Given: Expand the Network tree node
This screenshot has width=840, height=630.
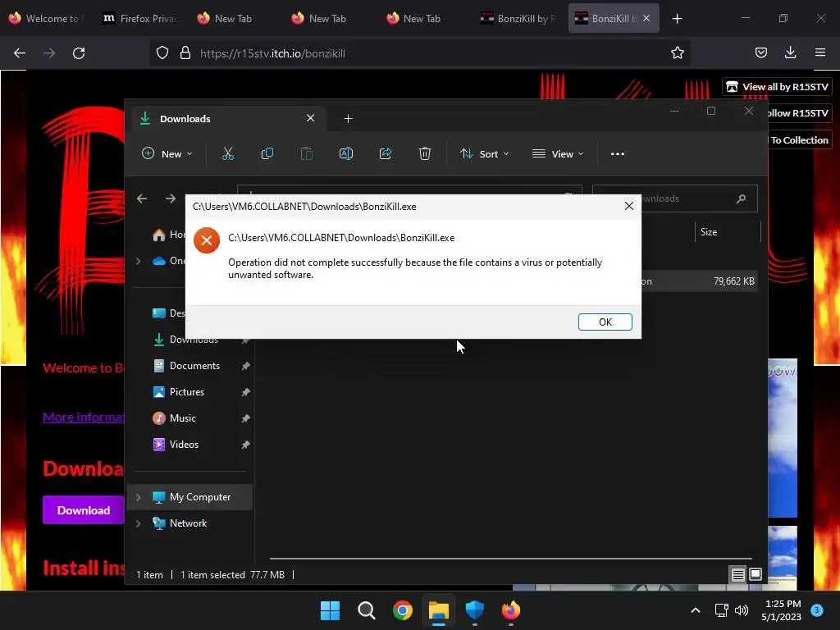Looking at the screenshot, I should [x=138, y=523].
